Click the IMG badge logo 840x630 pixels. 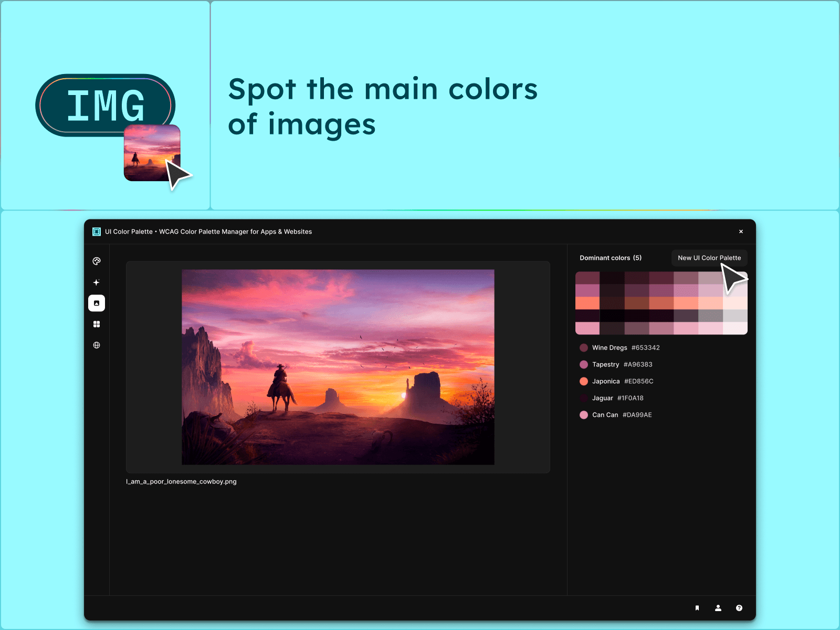pyautogui.click(x=105, y=105)
